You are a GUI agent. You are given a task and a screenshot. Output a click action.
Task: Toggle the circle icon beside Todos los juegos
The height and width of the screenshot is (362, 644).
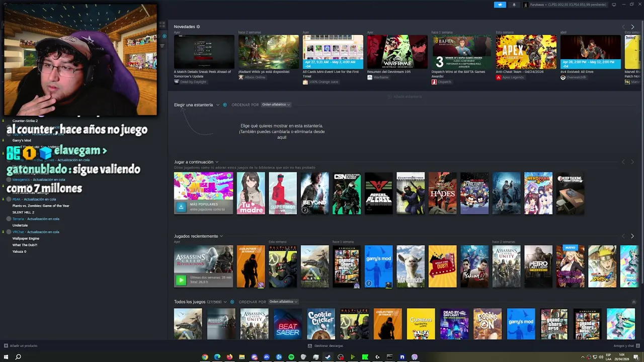coord(232,302)
